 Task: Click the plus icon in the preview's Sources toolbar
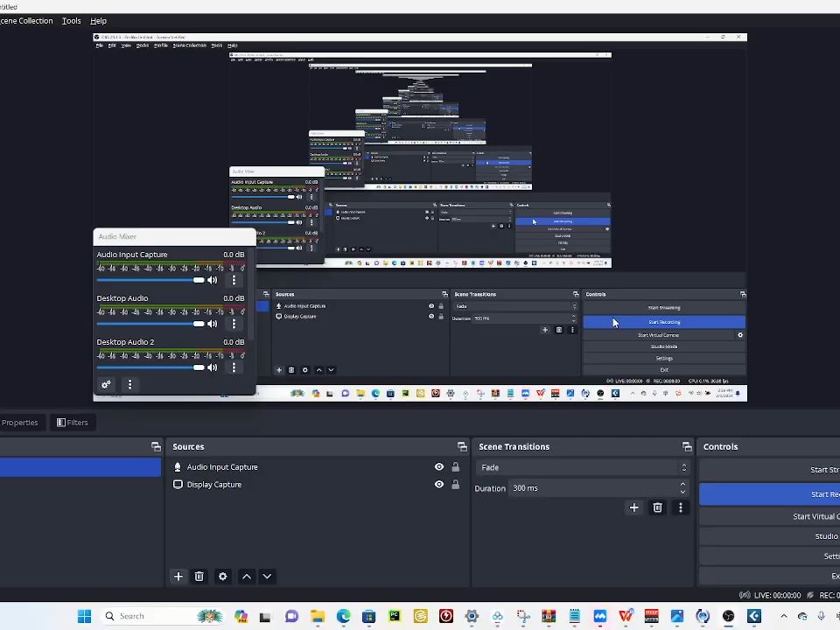[279, 370]
